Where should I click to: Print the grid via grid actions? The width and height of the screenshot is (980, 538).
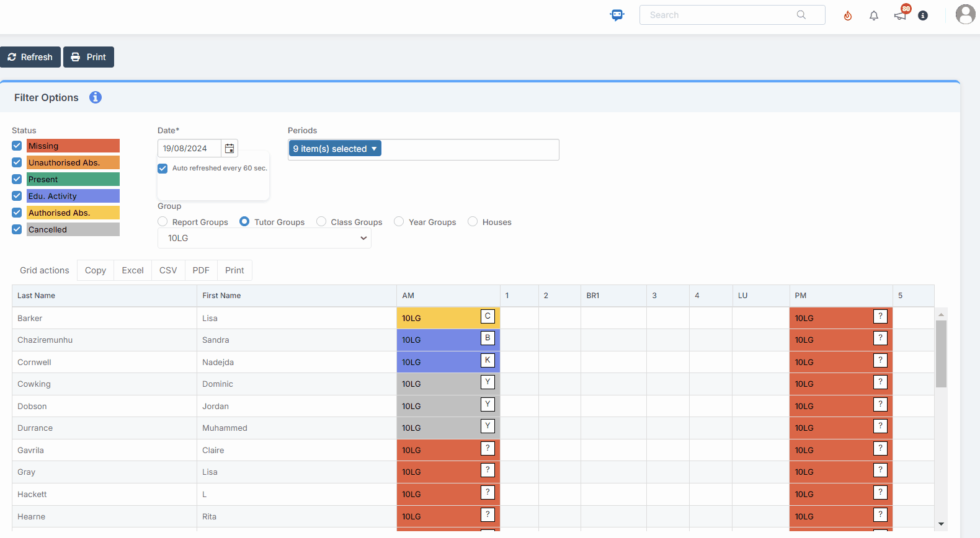pyautogui.click(x=234, y=270)
